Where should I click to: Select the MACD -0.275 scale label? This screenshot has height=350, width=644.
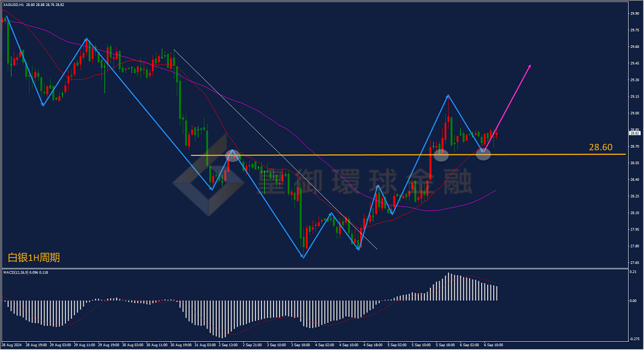tap(635, 340)
